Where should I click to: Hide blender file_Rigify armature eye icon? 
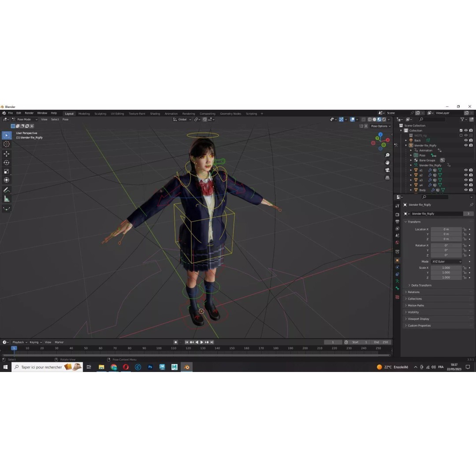click(x=466, y=145)
